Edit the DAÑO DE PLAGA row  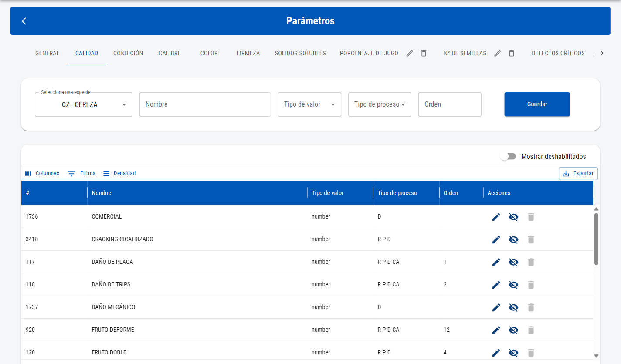click(496, 262)
